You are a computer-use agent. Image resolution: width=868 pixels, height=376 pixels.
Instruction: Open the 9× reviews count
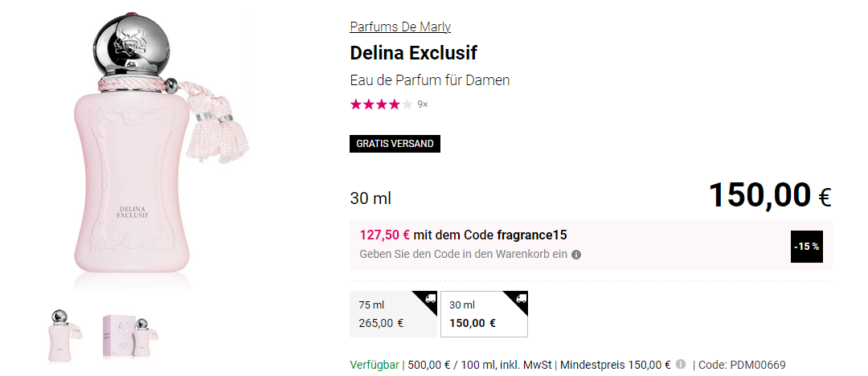pos(423,104)
